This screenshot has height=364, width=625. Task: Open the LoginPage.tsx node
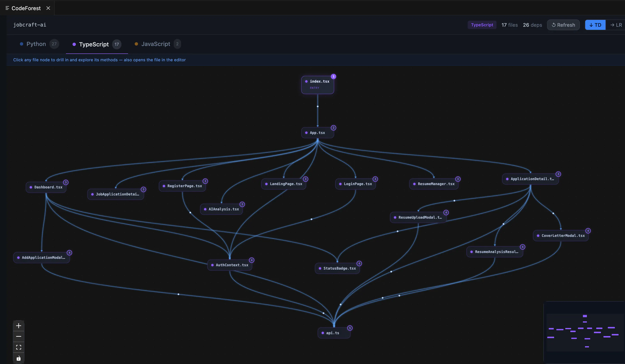click(355, 184)
